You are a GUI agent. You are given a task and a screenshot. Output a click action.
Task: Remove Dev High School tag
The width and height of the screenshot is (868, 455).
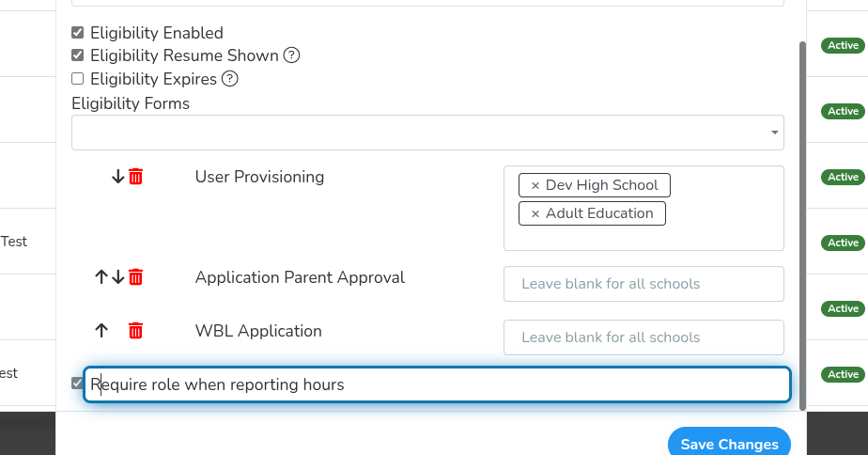pos(535,185)
